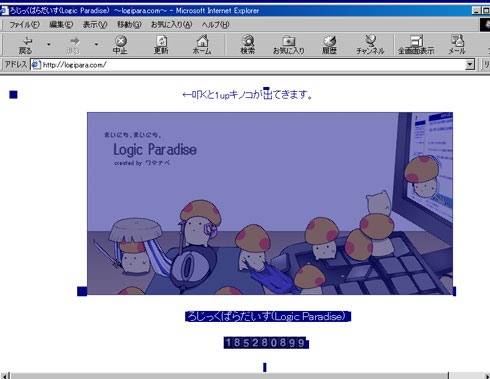Open the Search (検索) panel
490x379 pixels.
point(248,45)
